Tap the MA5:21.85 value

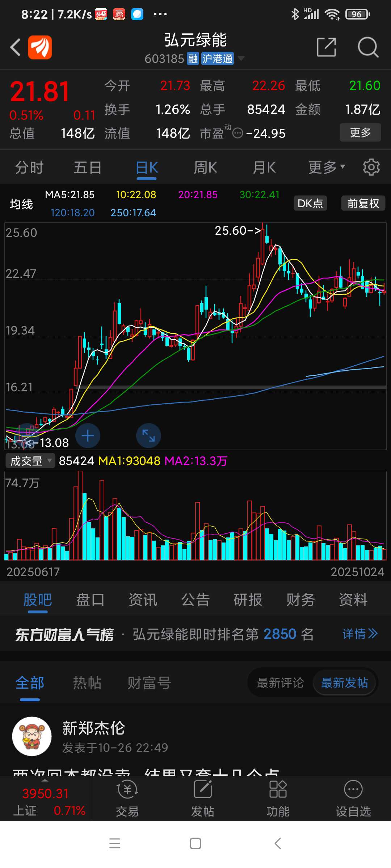click(70, 195)
